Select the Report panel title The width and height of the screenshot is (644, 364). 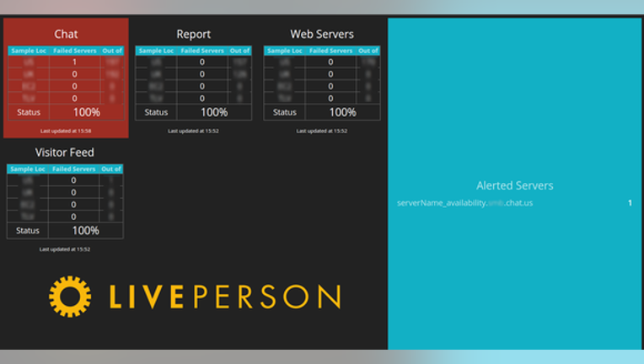pyautogui.click(x=193, y=34)
